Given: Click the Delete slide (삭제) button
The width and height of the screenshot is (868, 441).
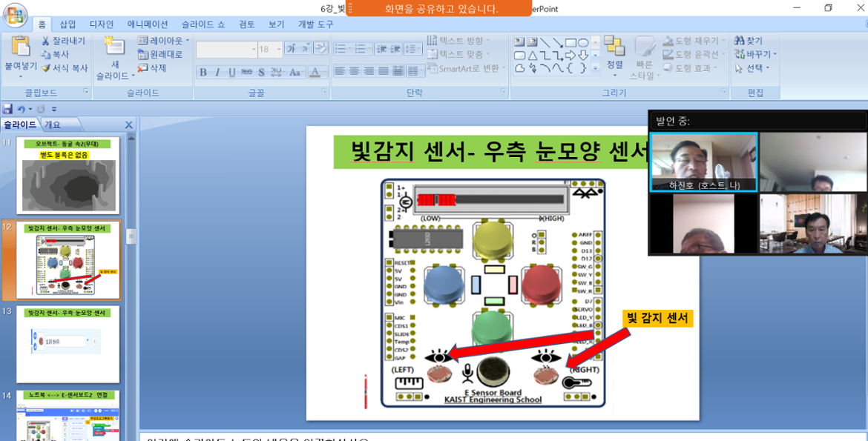Looking at the screenshot, I should [152, 68].
